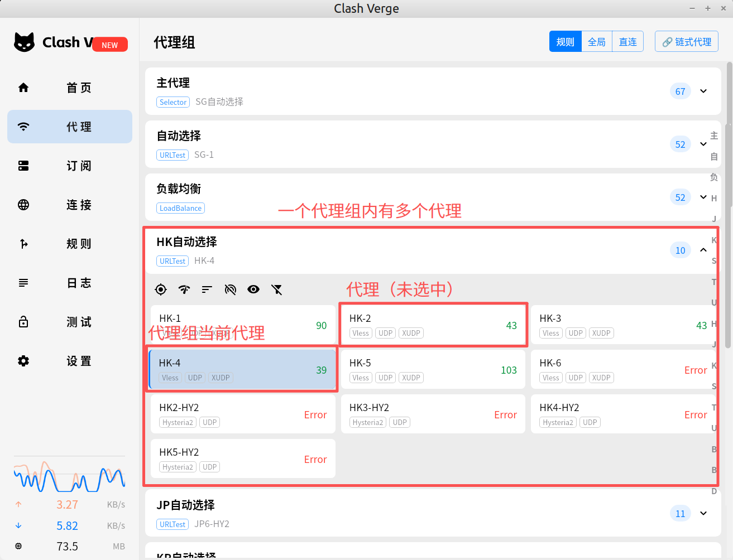
Task: Expand the 主代理 group chevron
Action: 703,91
